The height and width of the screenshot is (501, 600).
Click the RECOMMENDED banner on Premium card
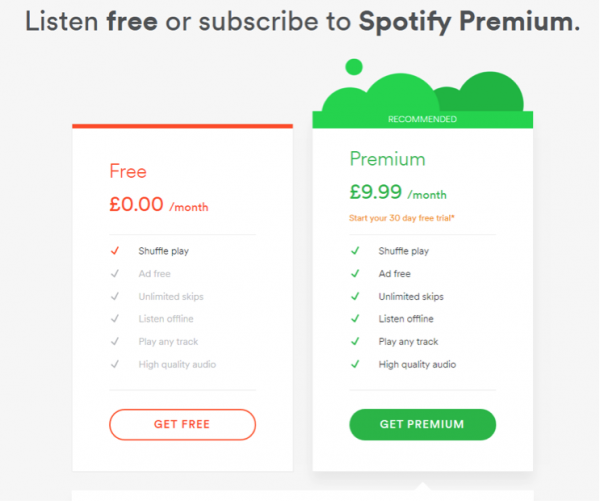click(x=422, y=119)
